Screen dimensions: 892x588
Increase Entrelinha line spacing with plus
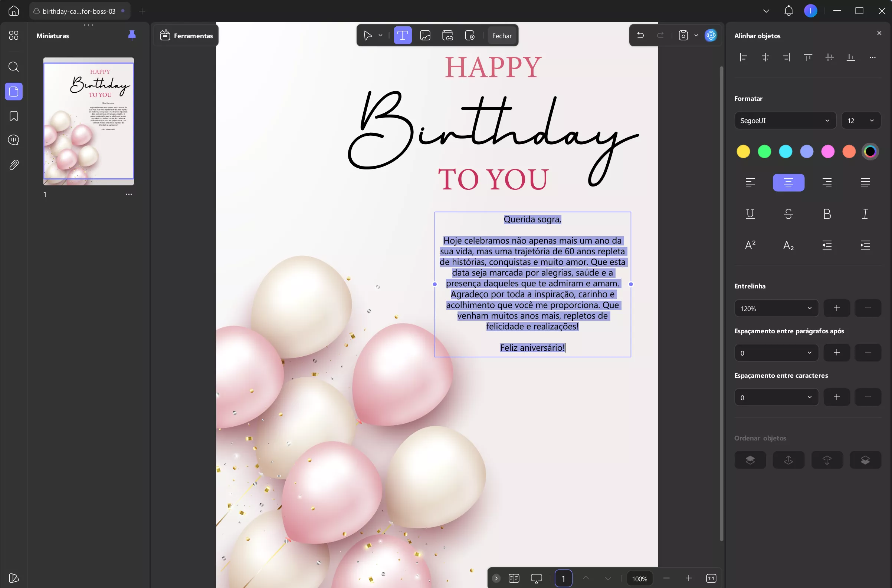[836, 308]
